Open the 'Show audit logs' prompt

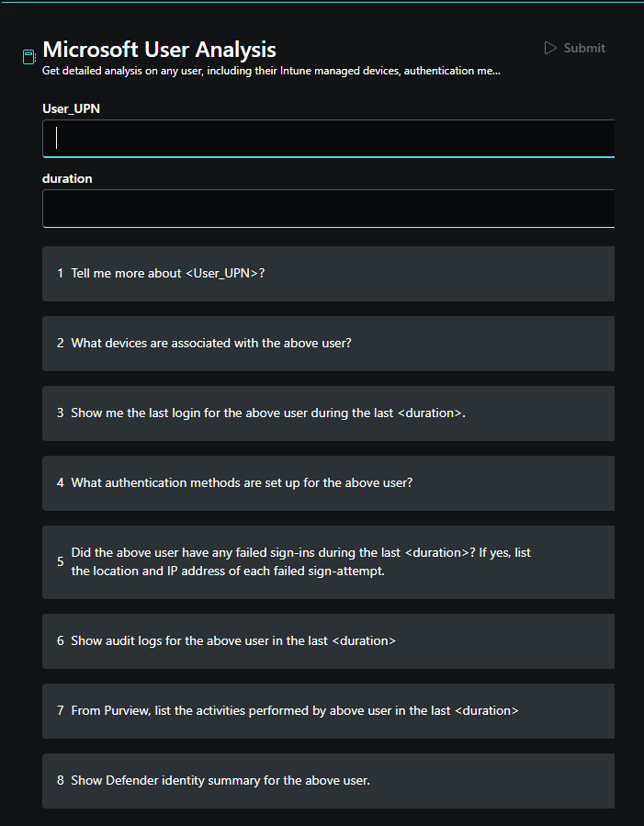pos(329,641)
